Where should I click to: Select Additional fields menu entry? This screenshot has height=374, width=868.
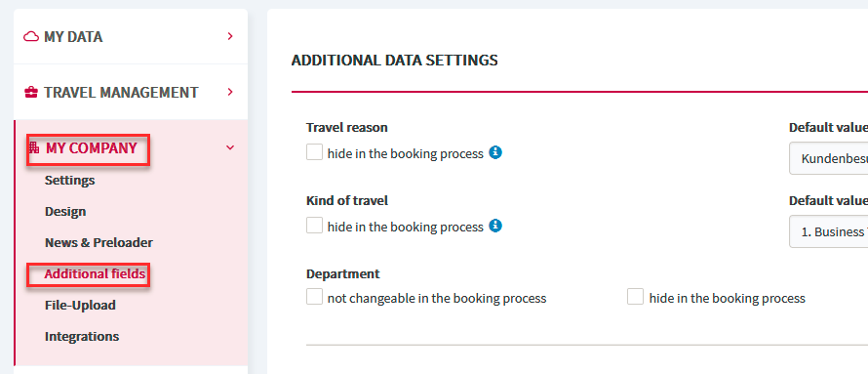[96, 273]
